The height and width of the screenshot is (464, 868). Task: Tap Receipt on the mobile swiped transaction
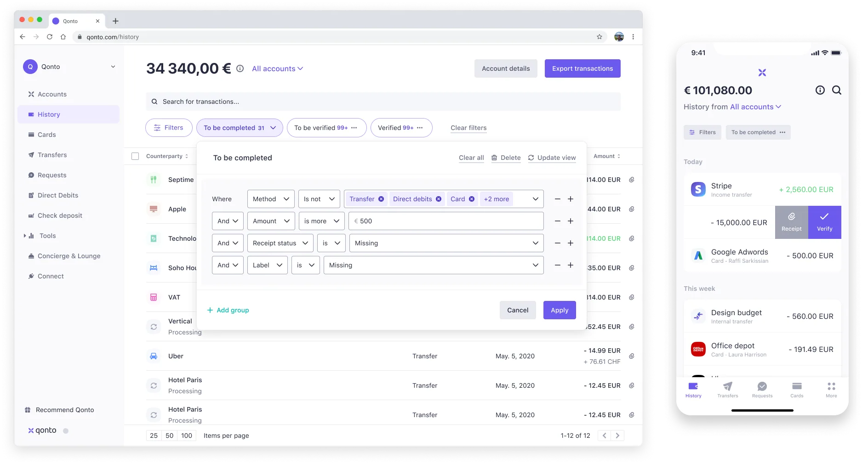point(792,222)
